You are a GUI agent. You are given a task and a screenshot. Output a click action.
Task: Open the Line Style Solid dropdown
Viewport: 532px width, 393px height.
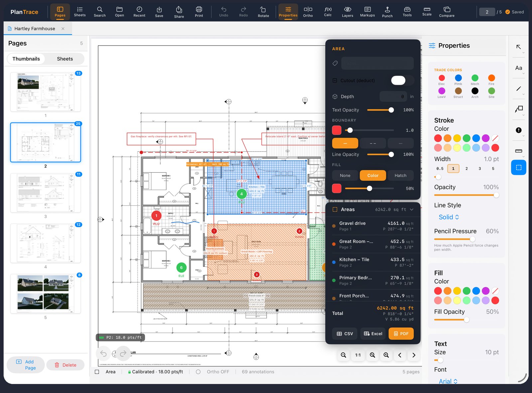pos(449,217)
